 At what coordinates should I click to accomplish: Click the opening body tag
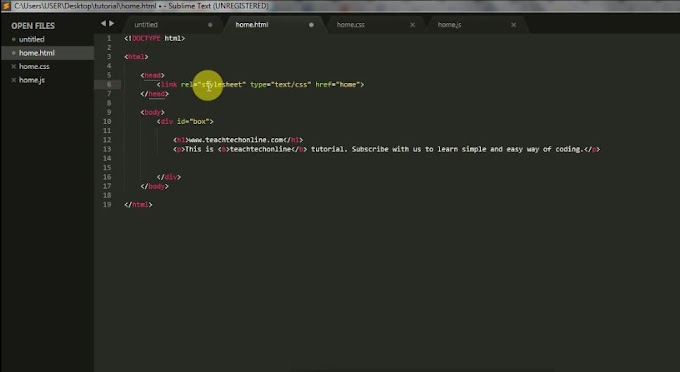(x=152, y=112)
